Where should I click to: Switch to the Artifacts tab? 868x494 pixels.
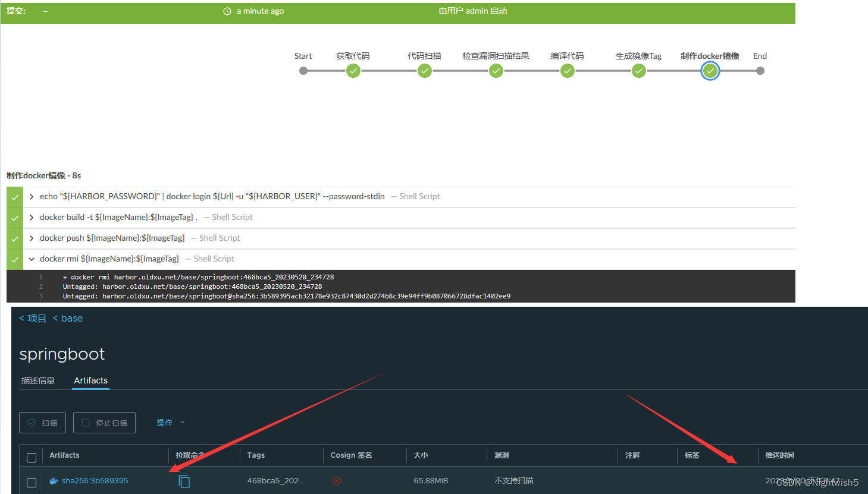click(x=90, y=380)
